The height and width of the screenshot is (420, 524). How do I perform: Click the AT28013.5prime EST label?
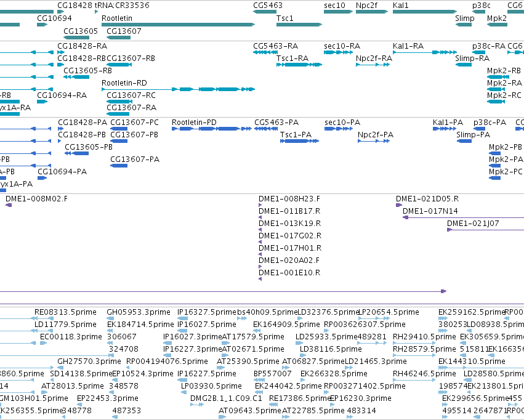(x=73, y=386)
